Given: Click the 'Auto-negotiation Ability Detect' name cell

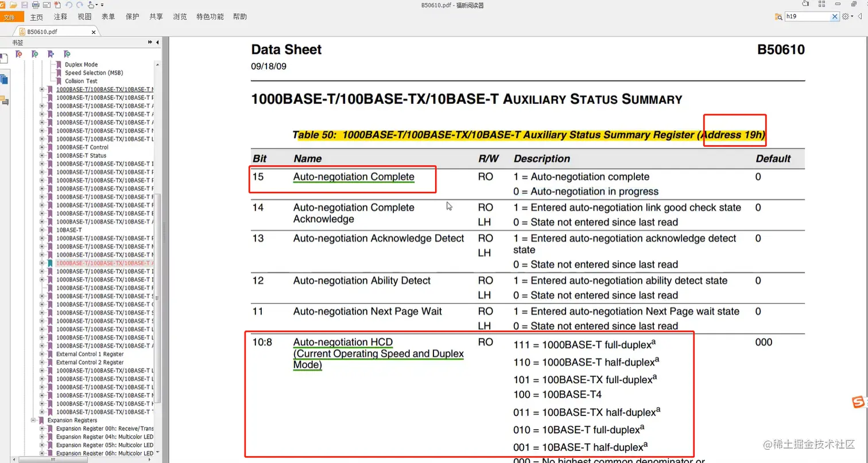Looking at the screenshot, I should (362, 281).
